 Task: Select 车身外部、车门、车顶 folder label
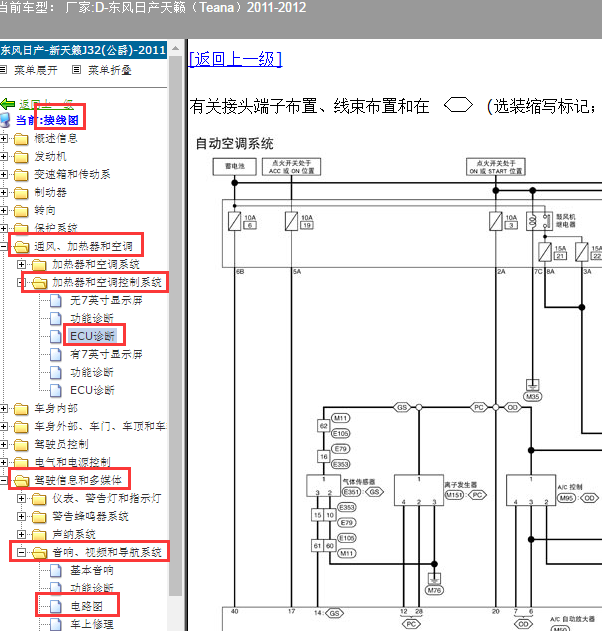[x=100, y=427]
